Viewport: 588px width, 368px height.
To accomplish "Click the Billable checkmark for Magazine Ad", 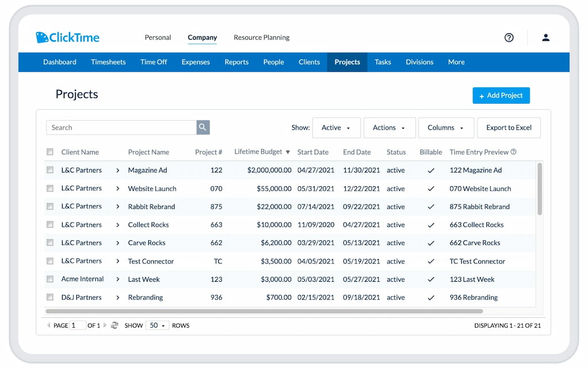I will pos(431,170).
